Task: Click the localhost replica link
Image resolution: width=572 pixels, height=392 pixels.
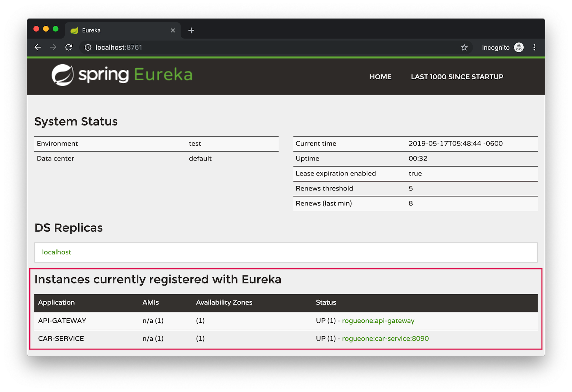Action: tap(56, 252)
